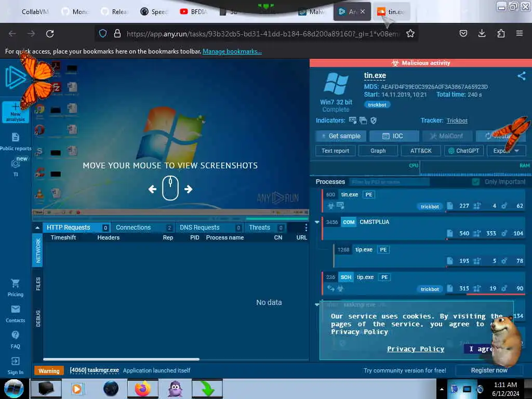Click right arrow to view next screenshot
This screenshot has height=399, width=532.
(x=188, y=189)
